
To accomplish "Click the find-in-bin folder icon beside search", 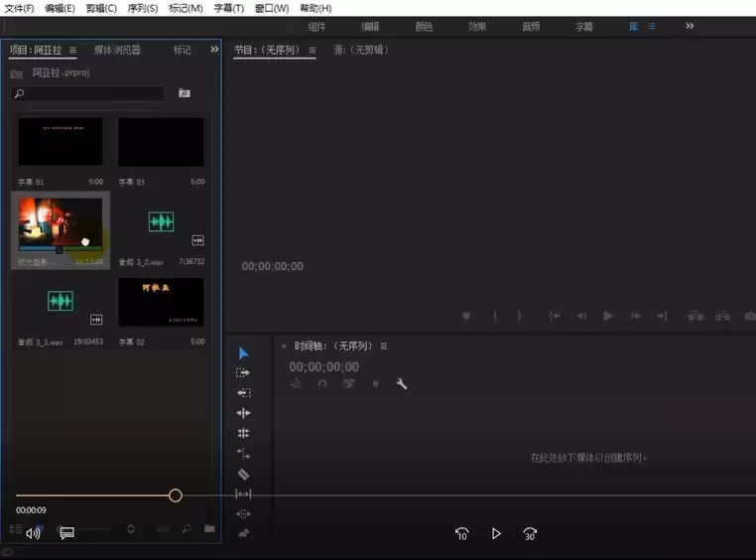I will 185,93.
